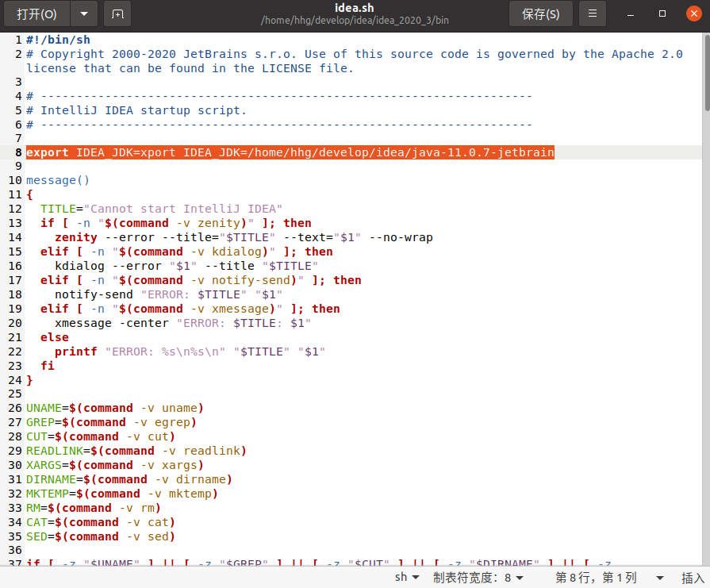
Task: Click the CAT=$(command -v cat) line
Action: tap(101, 522)
